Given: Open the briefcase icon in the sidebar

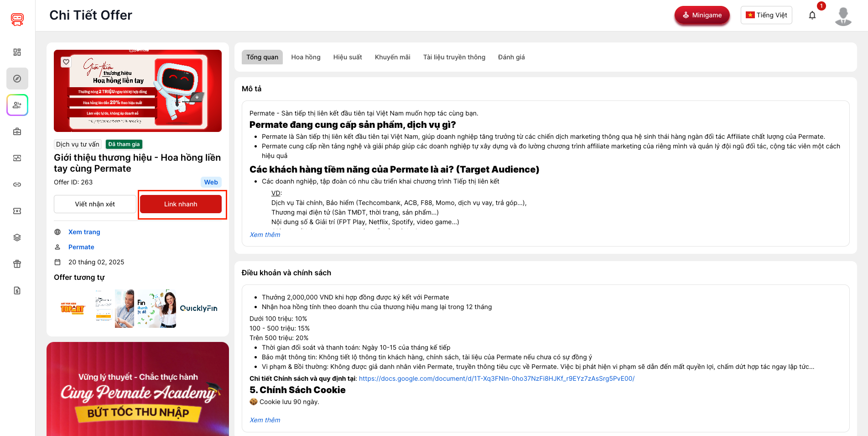Looking at the screenshot, I should pyautogui.click(x=17, y=131).
